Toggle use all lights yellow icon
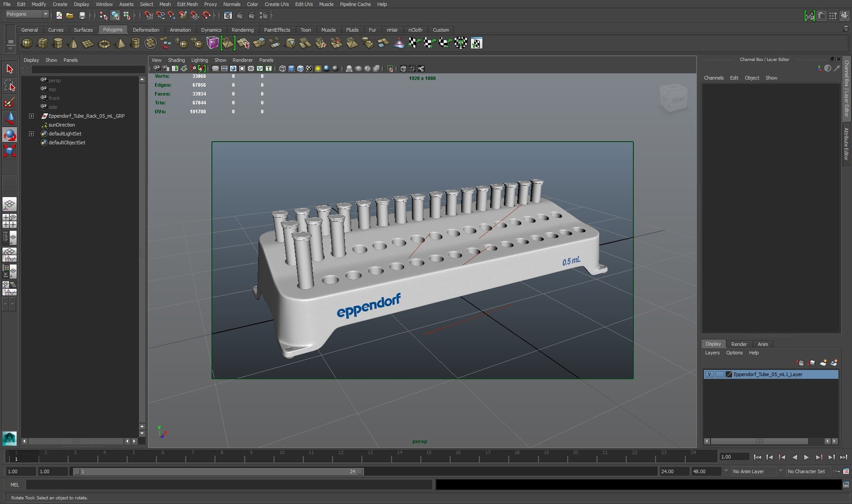Image resolution: width=852 pixels, height=504 pixels. 318,69
